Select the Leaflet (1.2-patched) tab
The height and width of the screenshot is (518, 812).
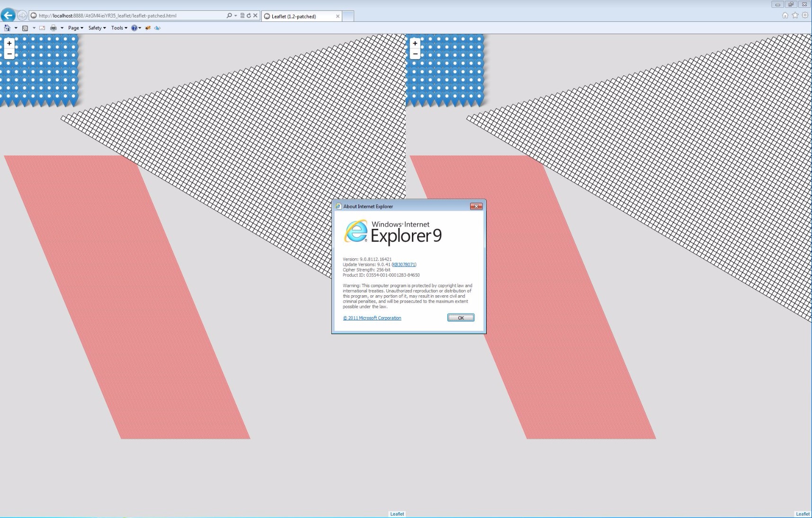coord(302,16)
